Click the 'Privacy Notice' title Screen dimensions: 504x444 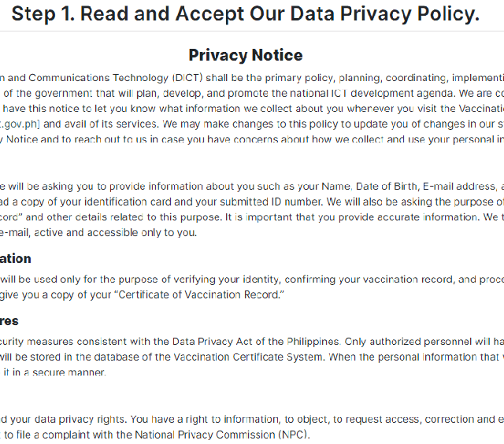coord(246,55)
